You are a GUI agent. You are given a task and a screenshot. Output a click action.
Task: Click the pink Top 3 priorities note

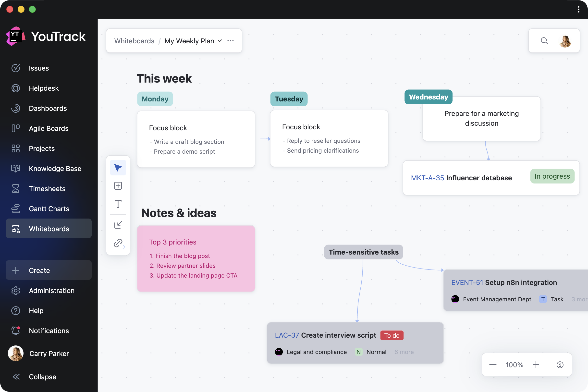tap(196, 258)
